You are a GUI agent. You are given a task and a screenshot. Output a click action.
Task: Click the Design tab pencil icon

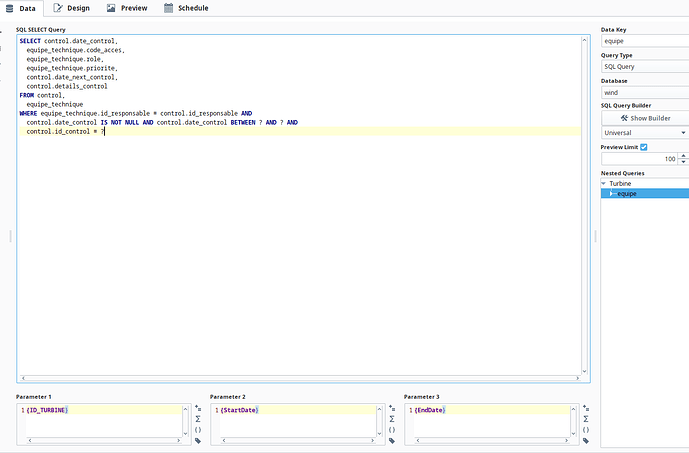point(58,8)
